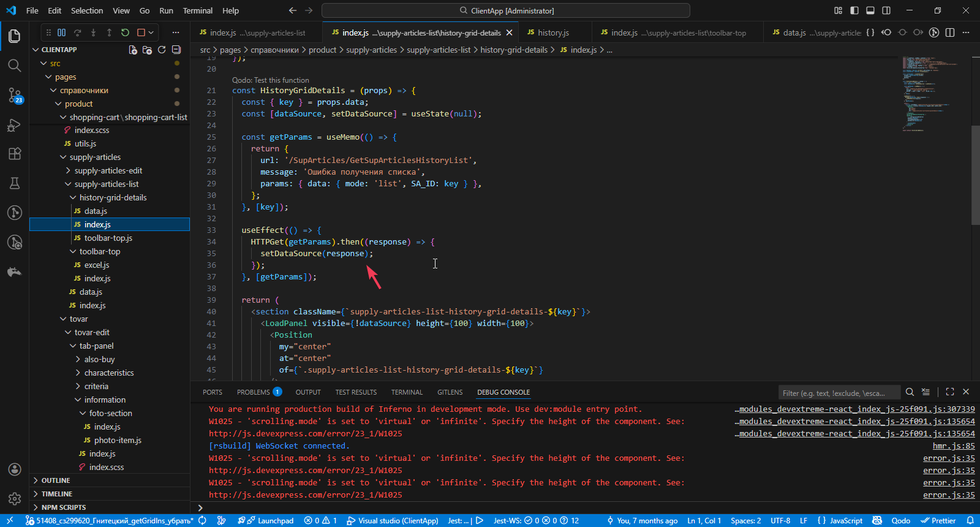Clear the debug console output
Viewport: 980px width, 527px height.
[x=925, y=392]
